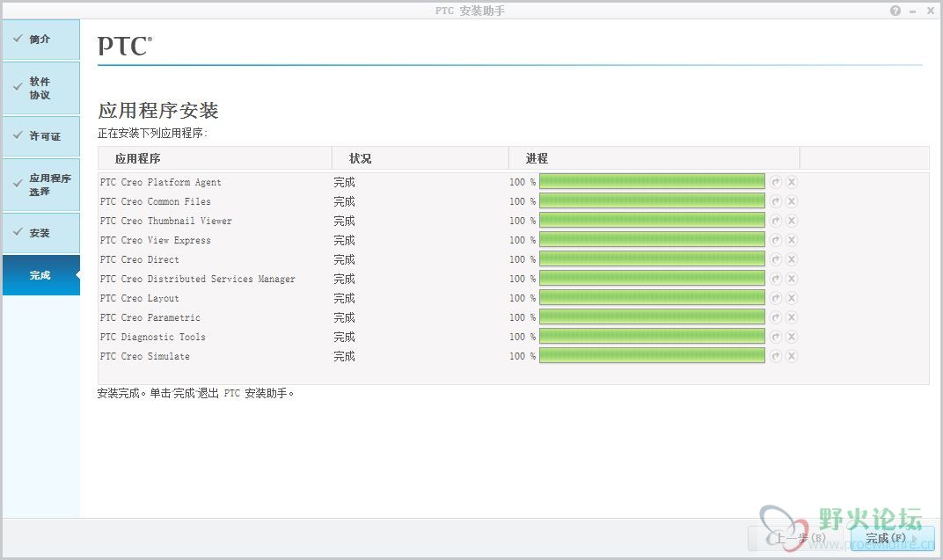Click 完成 status of PTC Creo Direct

345,259
